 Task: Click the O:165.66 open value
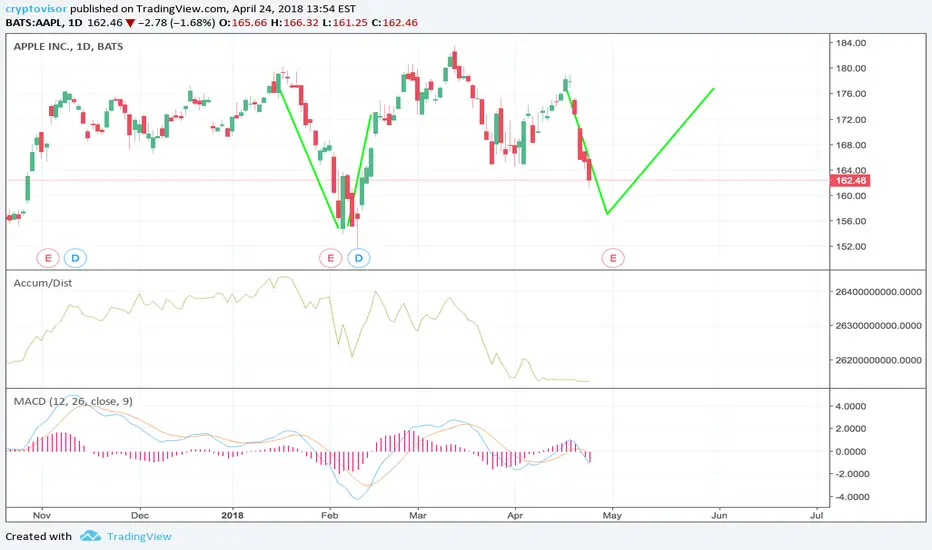click(244, 23)
